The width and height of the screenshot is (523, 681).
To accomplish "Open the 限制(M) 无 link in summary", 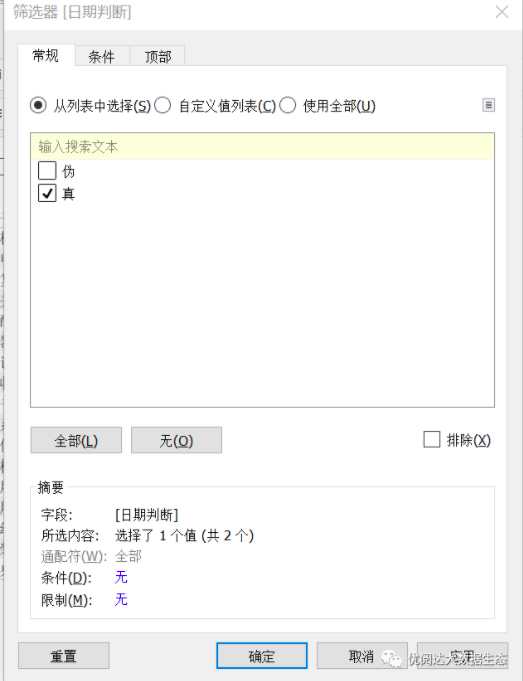I will [x=121, y=600].
